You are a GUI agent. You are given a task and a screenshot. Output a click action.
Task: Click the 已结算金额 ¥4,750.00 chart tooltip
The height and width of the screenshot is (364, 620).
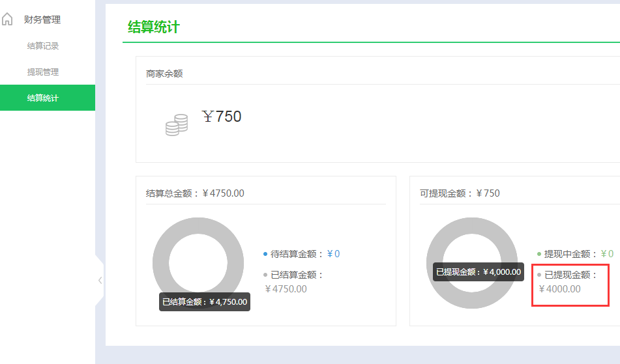[205, 301]
